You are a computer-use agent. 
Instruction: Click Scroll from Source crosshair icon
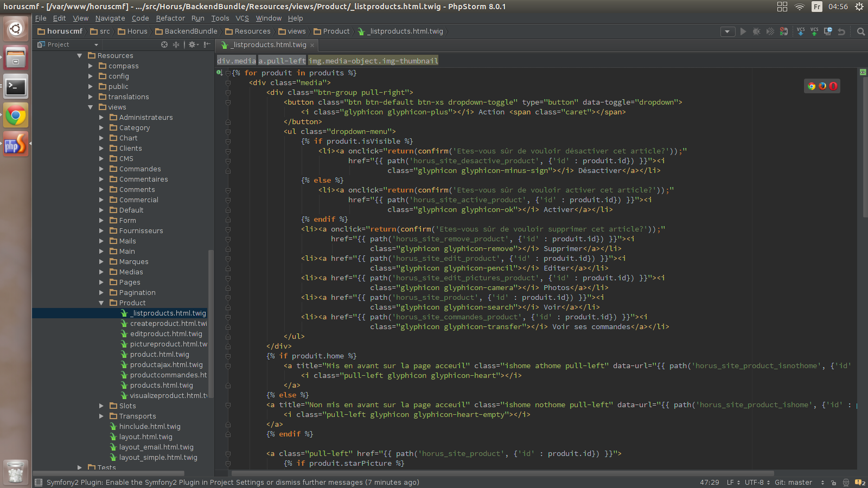click(164, 44)
